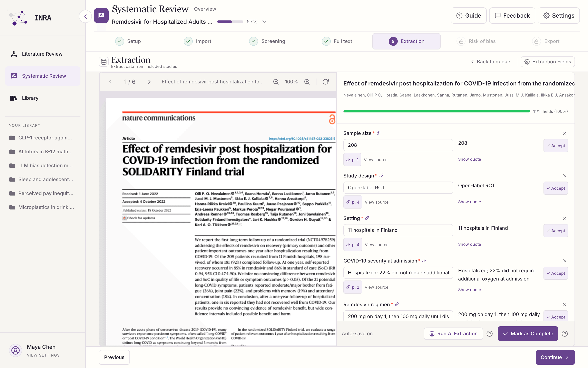Click the locked Risk of bias step
The width and height of the screenshot is (588, 368).
coord(476,41)
